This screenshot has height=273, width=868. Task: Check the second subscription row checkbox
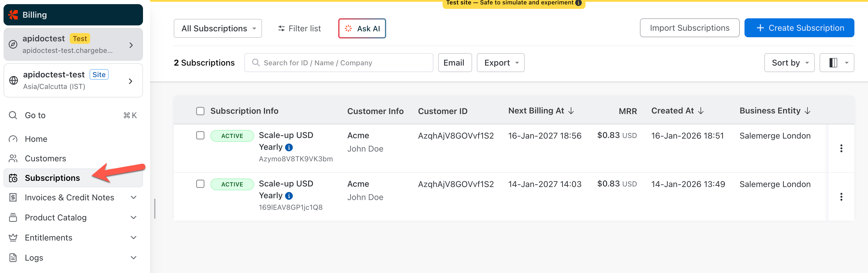coord(200,184)
